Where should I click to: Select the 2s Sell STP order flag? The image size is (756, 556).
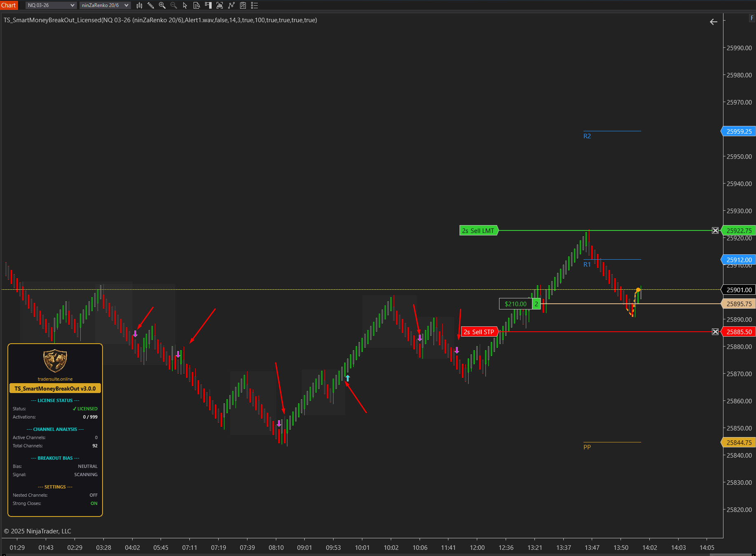(480, 332)
